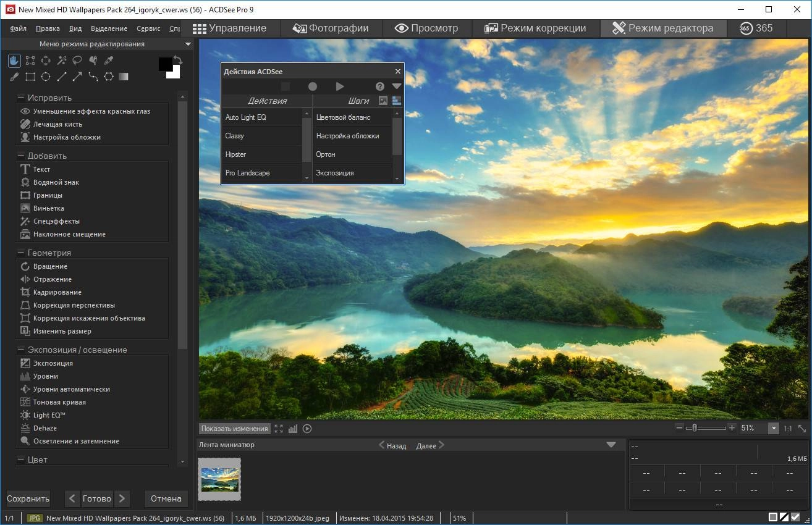Select the Gradient tool
Viewport: 812px width, 525px height.
pyautogui.click(x=124, y=77)
